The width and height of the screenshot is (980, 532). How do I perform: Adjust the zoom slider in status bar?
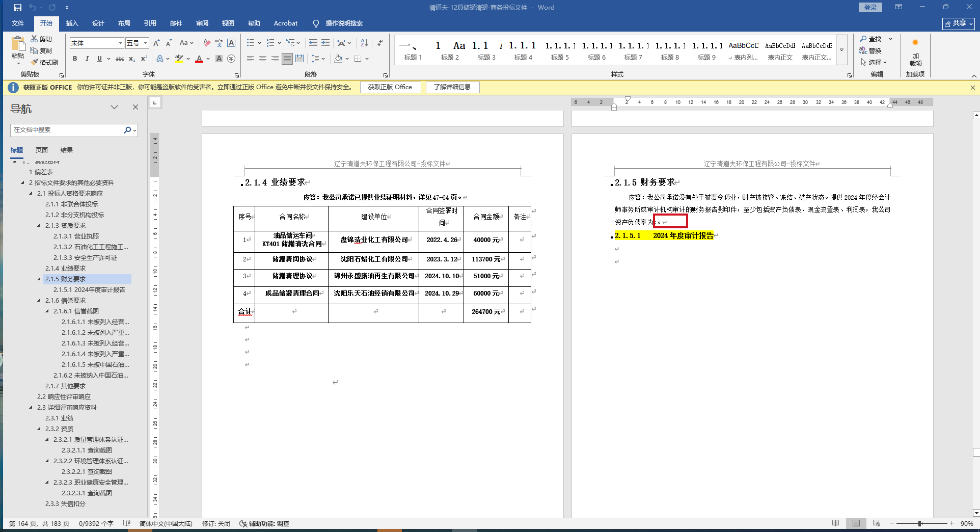(920, 523)
